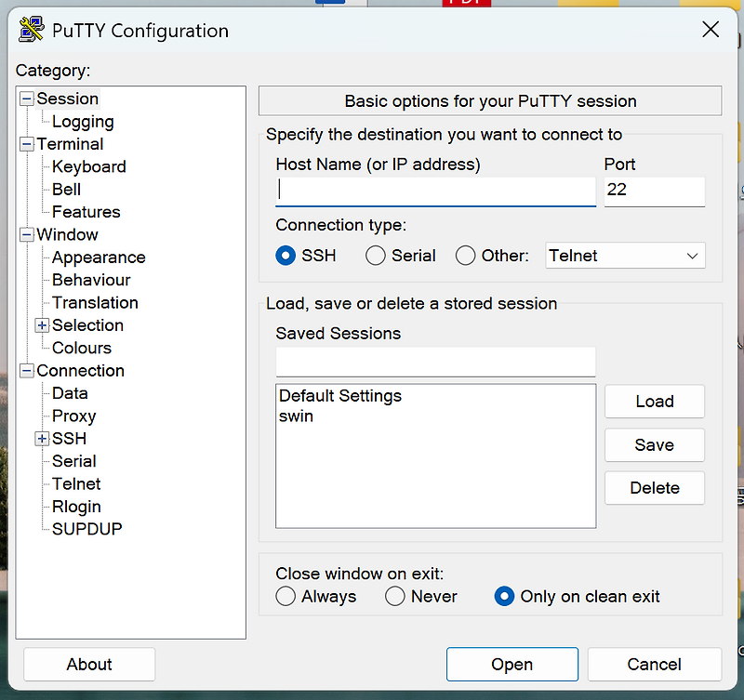This screenshot has width=744, height=700.
Task: Collapse the Terminal category node
Action: (26, 144)
